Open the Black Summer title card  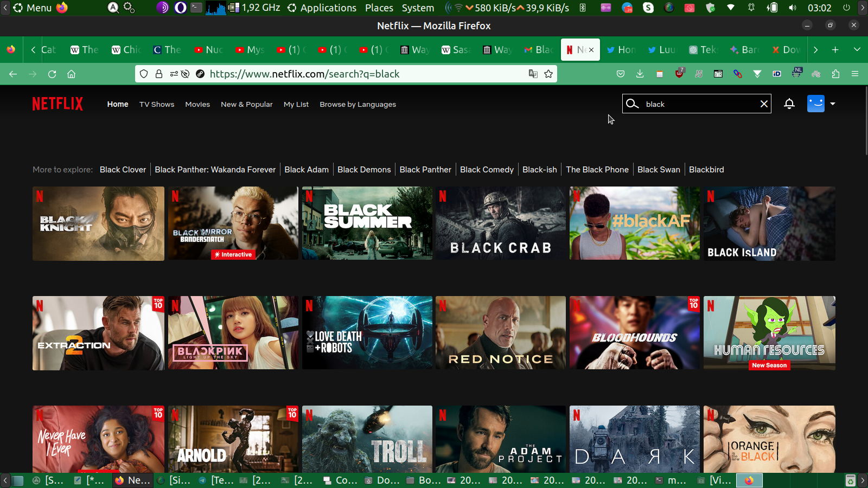click(367, 223)
